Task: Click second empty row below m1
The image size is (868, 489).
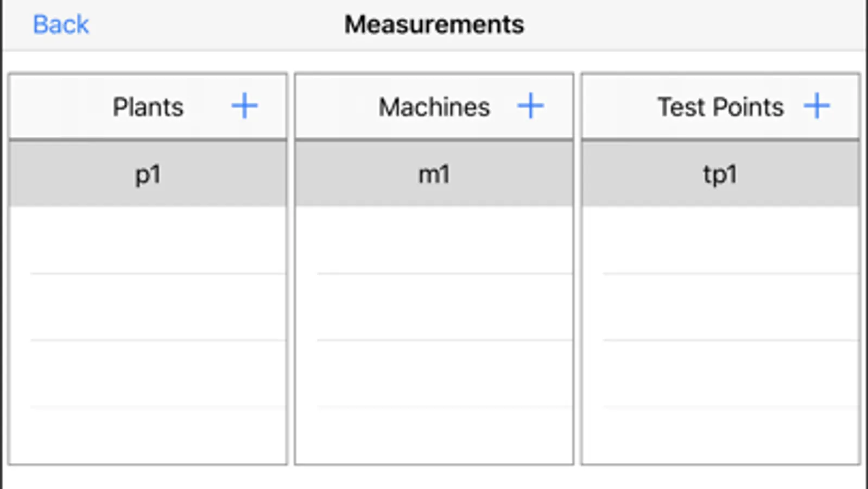Action: coord(434,307)
